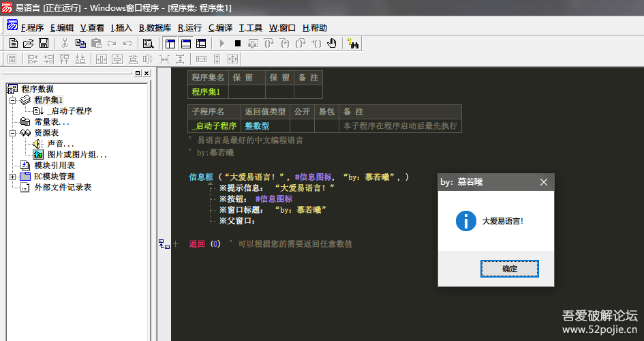Open the T.工具 menu
644x341 pixels.
250,28
